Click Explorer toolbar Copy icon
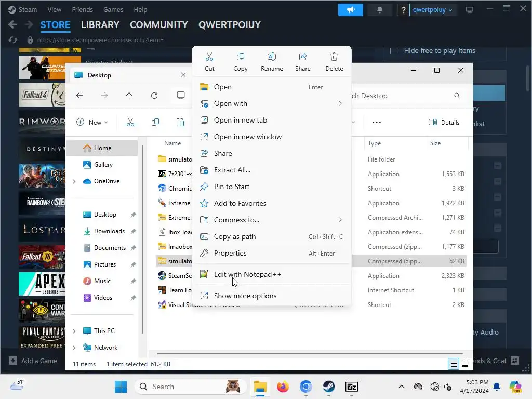Image resolution: width=532 pixels, height=399 pixels. [155, 122]
